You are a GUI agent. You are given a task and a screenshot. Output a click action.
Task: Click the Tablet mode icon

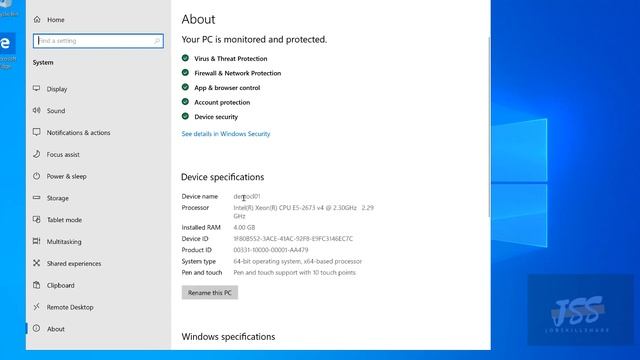coord(37,220)
